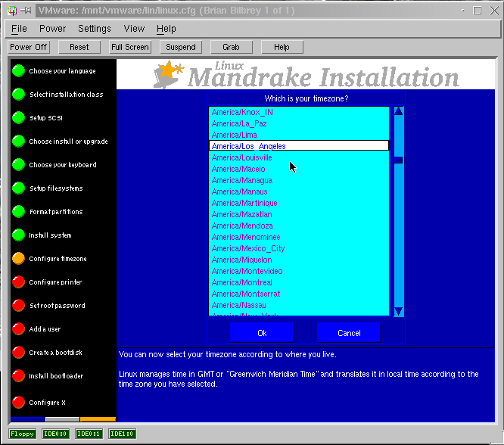Click the red 'Set root password' step icon

tap(18, 306)
